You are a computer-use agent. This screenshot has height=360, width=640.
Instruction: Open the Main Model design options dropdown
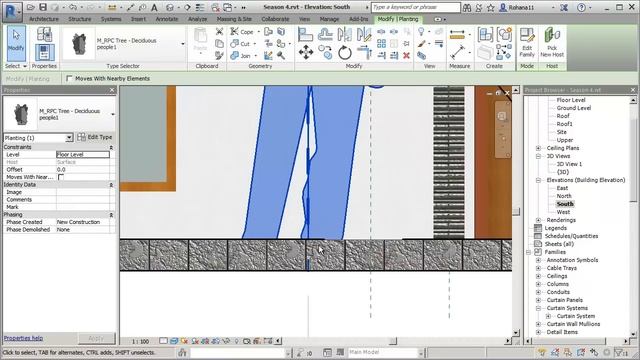(x=420, y=352)
